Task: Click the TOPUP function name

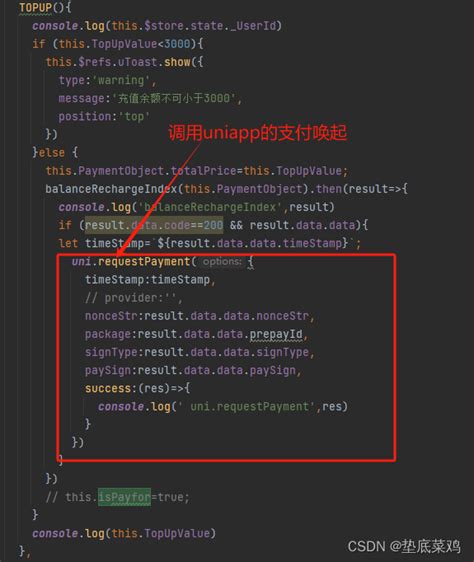Action: [x=35, y=8]
